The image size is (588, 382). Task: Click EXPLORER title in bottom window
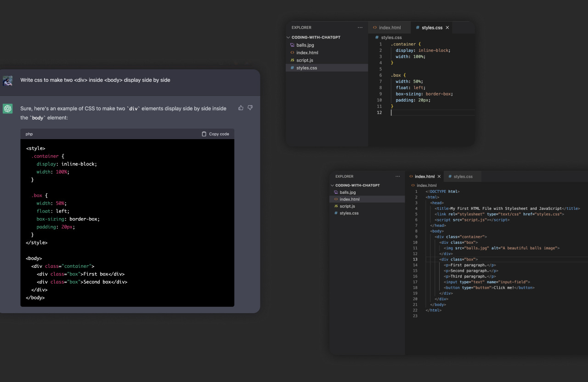pyautogui.click(x=345, y=176)
